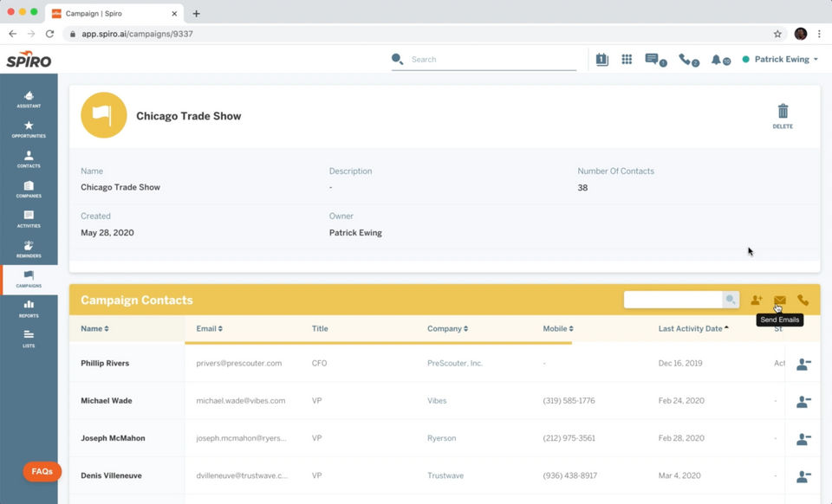
Task: Open the apps grid icon in top bar
Action: [x=627, y=60]
